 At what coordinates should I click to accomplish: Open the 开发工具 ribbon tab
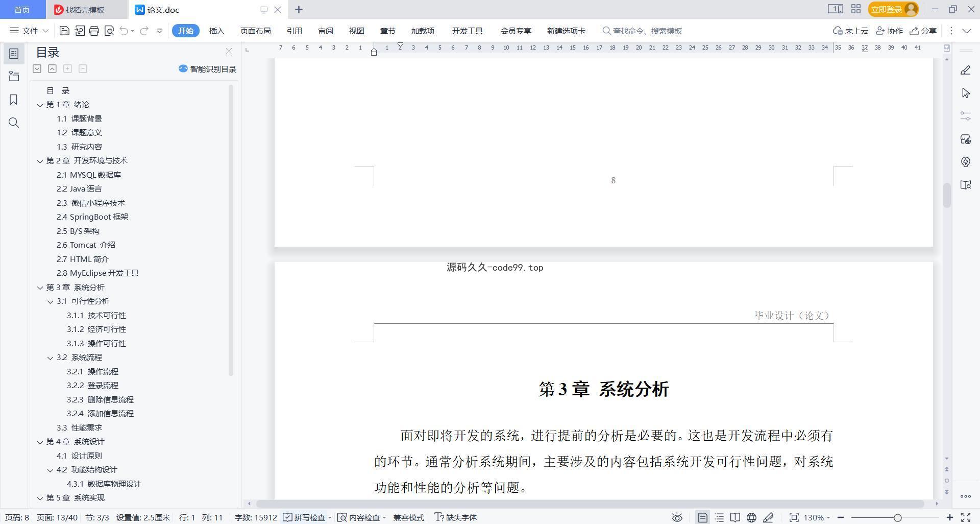[x=467, y=31]
